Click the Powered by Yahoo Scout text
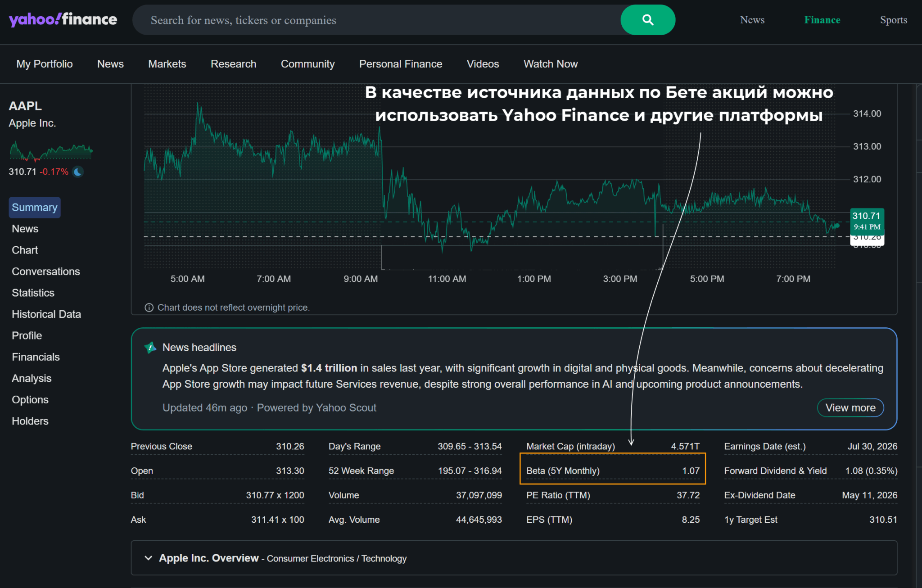The image size is (922, 588). 316,408
